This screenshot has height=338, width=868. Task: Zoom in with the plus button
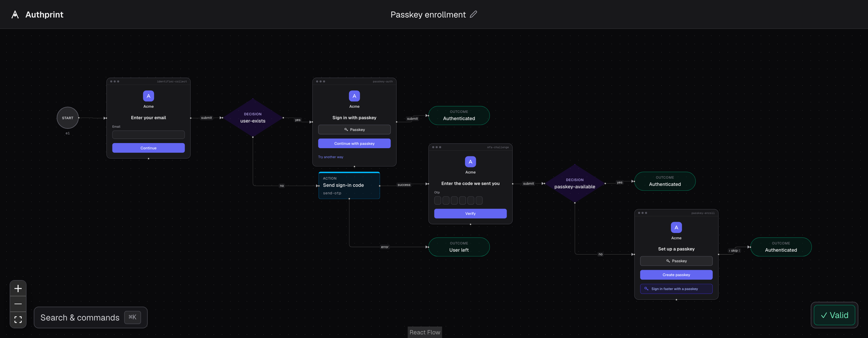click(18, 289)
